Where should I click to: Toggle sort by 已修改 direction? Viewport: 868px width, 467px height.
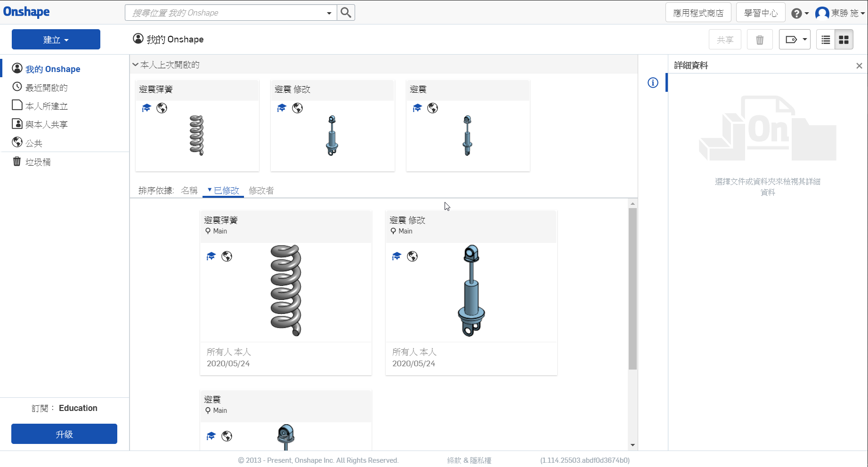click(223, 191)
